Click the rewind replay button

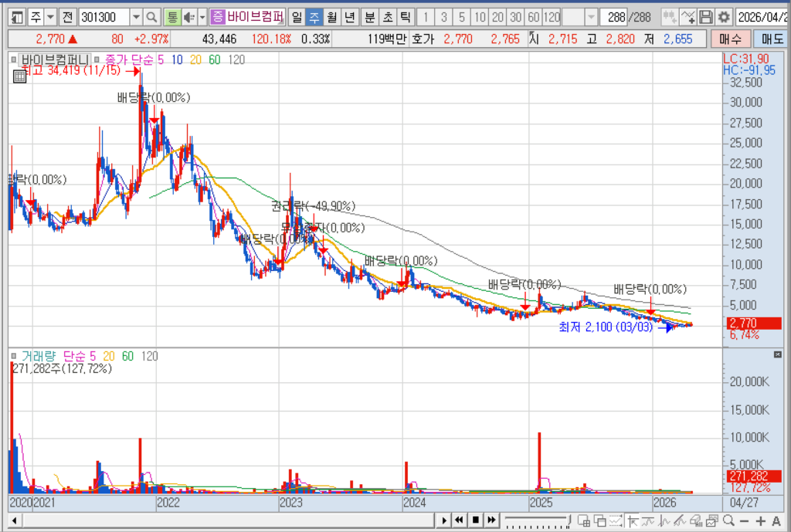(459, 520)
